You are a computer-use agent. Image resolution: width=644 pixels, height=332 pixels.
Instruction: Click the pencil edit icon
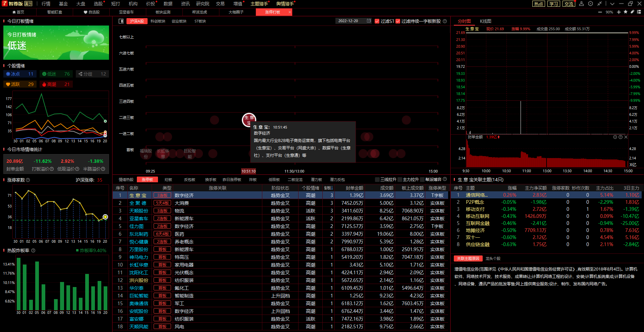click(x=632, y=12)
